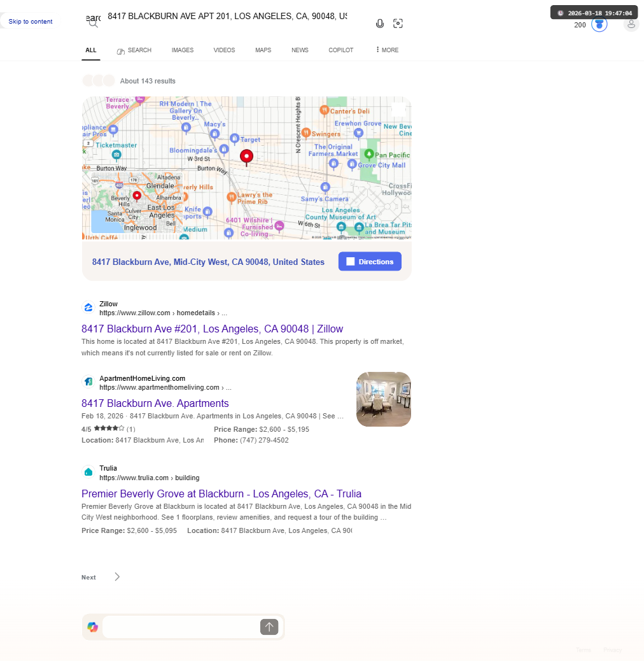The height and width of the screenshot is (661, 644).
Task: Open the rewards medal icon
Action: click(599, 24)
